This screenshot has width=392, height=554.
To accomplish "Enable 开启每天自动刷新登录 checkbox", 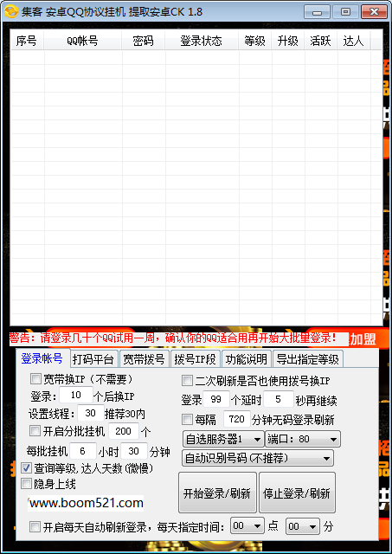I will 35,527.
